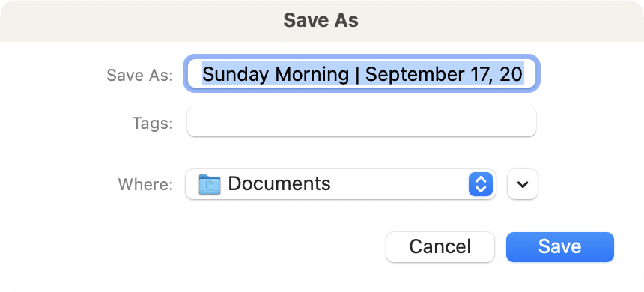Expand the dialog with the chevron button
The image size is (644, 292).
point(523,184)
